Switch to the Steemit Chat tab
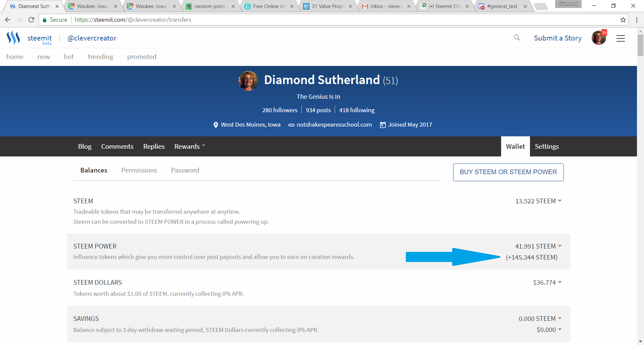The image size is (644, 345). tap(444, 6)
